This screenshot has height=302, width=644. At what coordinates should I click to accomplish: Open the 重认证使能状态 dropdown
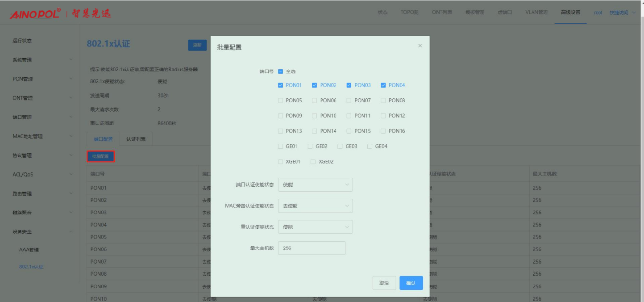click(x=315, y=227)
